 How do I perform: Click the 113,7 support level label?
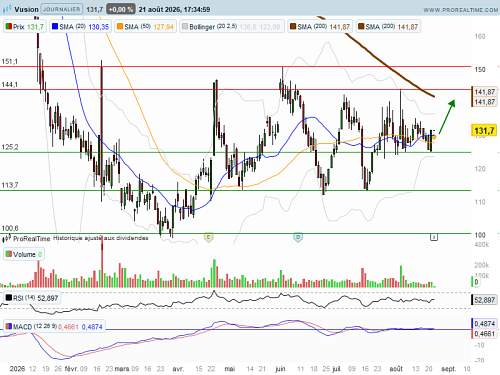point(10,185)
